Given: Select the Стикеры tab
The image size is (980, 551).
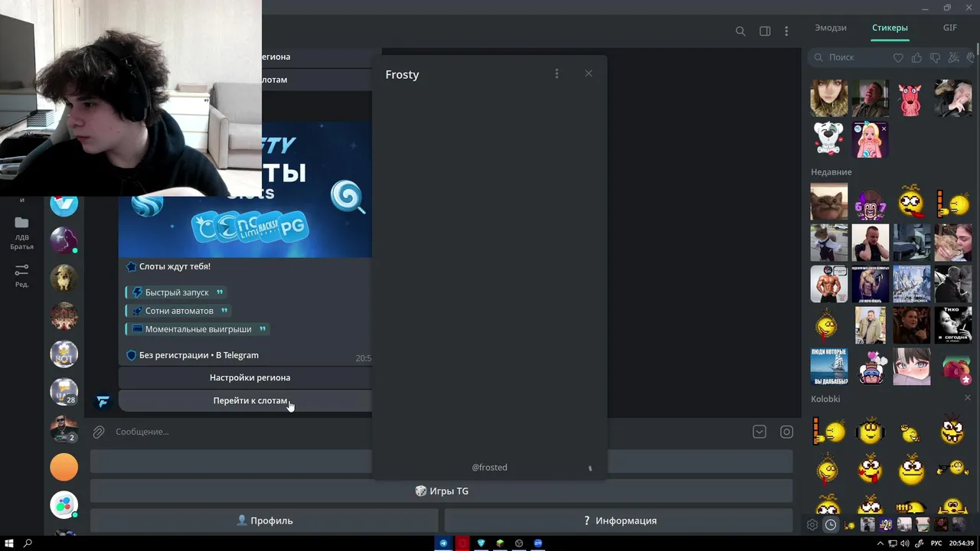Looking at the screenshot, I should tap(890, 28).
